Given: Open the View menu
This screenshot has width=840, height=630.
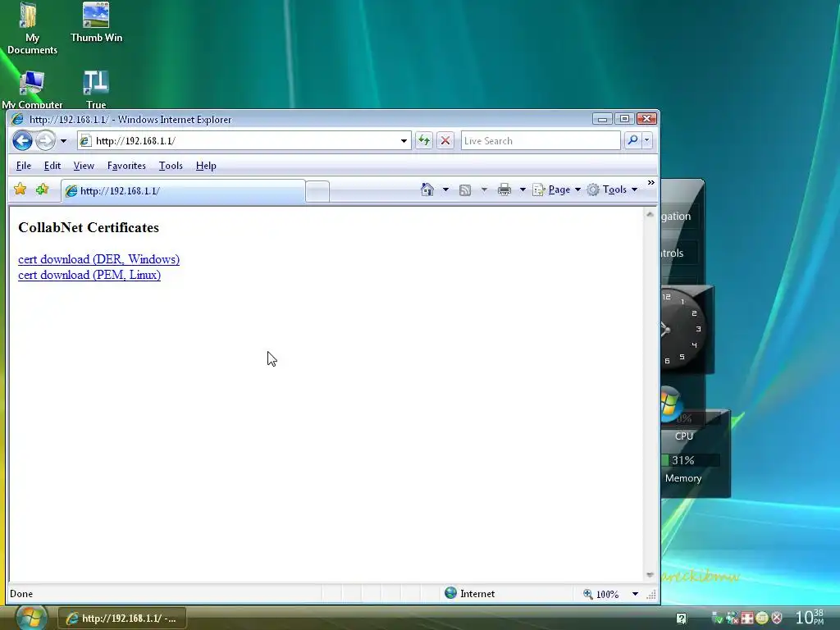Looking at the screenshot, I should (x=84, y=166).
